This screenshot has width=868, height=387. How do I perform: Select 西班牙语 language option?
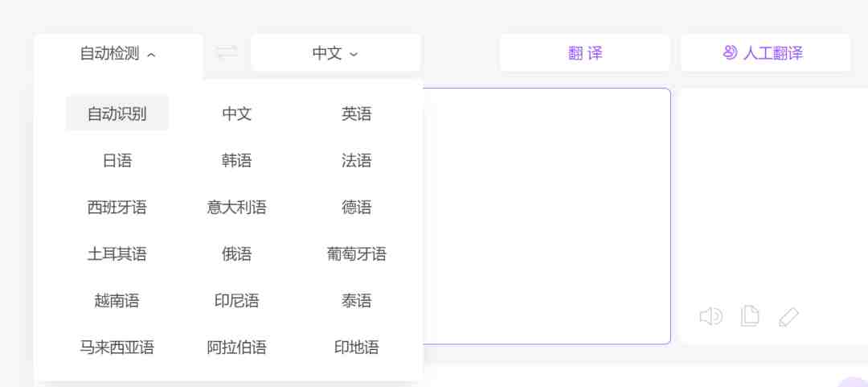117,208
